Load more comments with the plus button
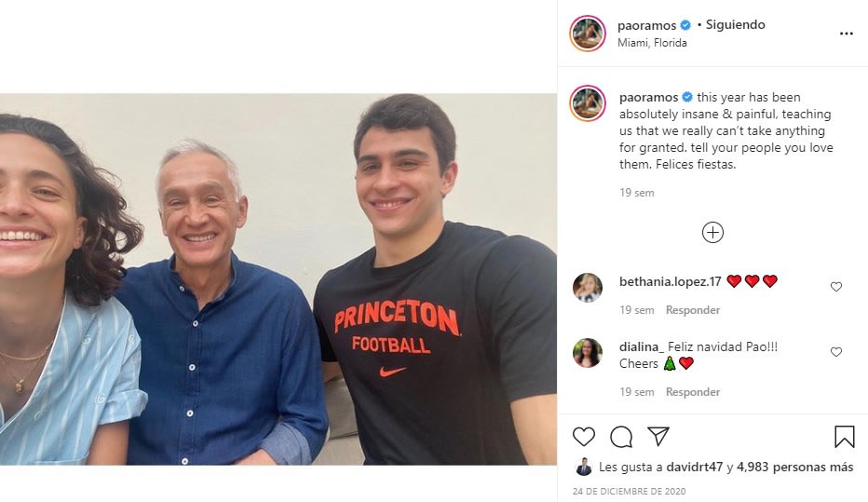This screenshot has height=502, width=868. coord(712,233)
